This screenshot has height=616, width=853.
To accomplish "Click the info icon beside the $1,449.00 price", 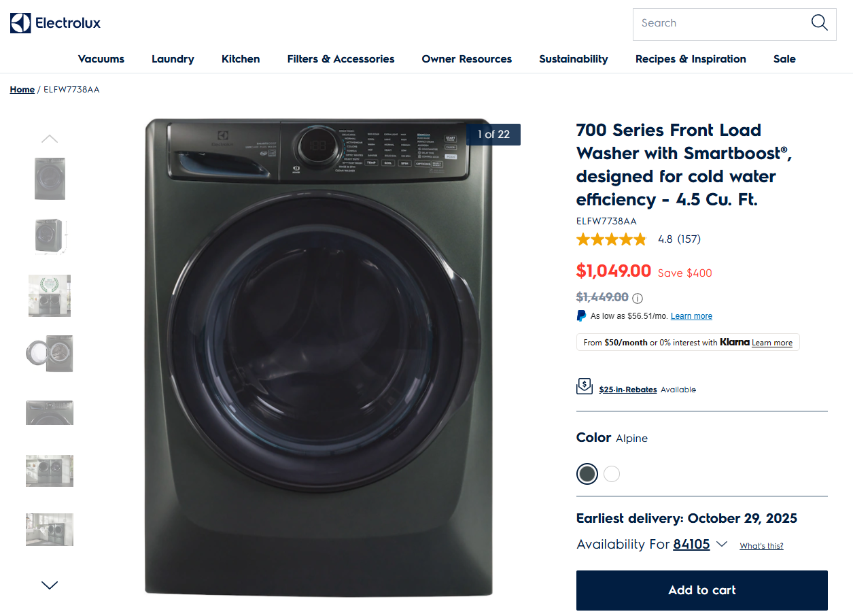I will [x=636, y=297].
